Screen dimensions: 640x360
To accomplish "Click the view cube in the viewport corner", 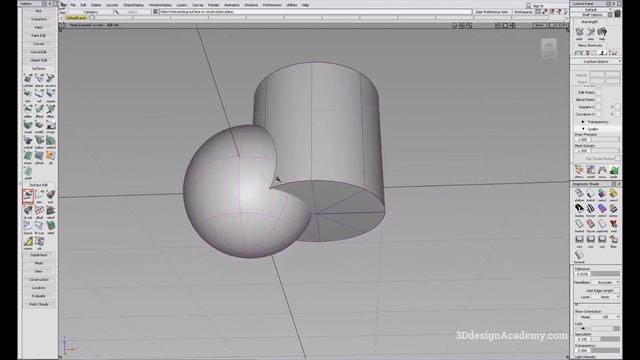I will coord(549,48).
